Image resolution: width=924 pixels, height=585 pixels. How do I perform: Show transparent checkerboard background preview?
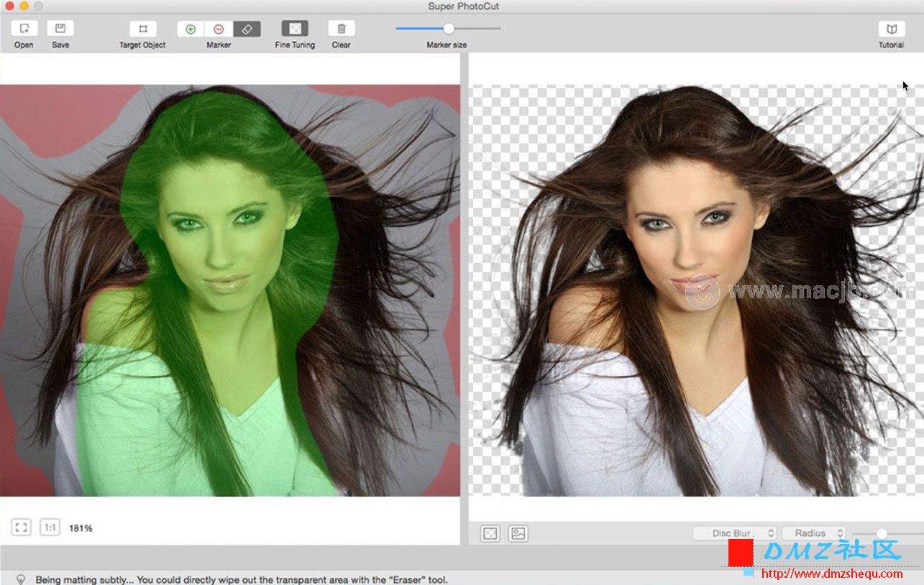pyautogui.click(x=490, y=533)
